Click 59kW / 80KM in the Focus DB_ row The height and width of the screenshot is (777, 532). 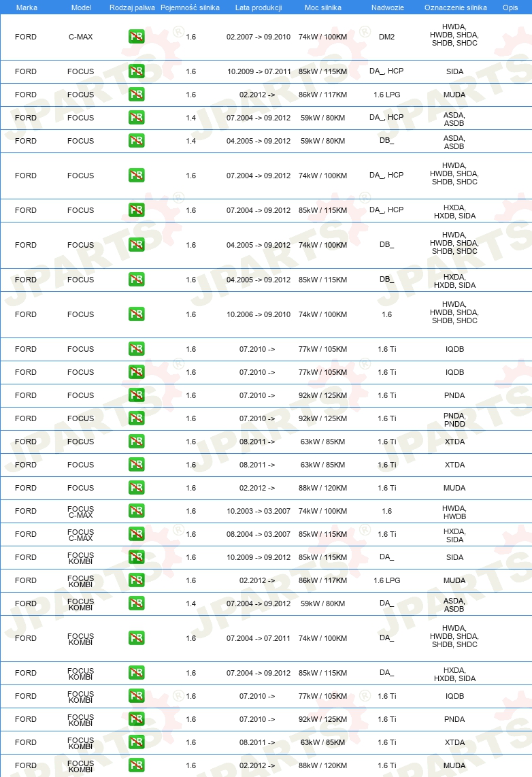point(323,141)
